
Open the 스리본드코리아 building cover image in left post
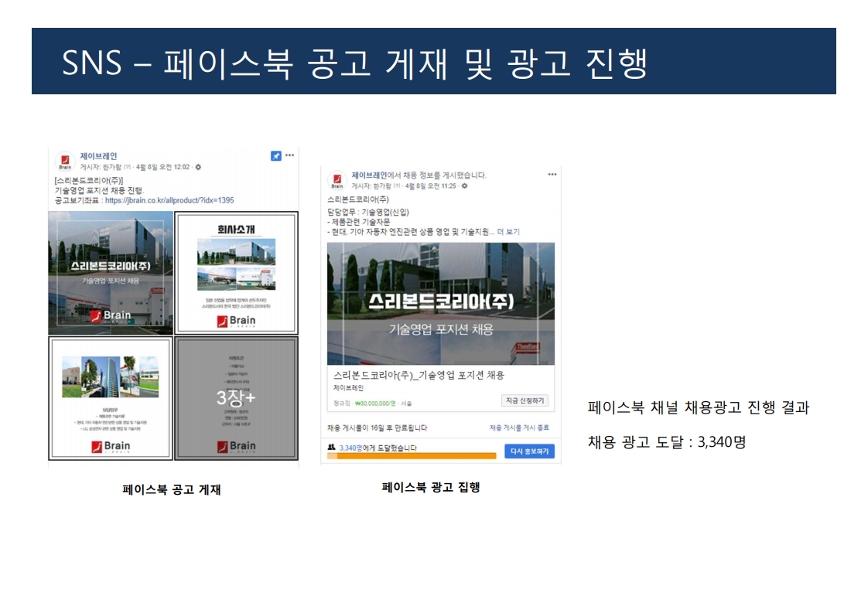click(111, 273)
